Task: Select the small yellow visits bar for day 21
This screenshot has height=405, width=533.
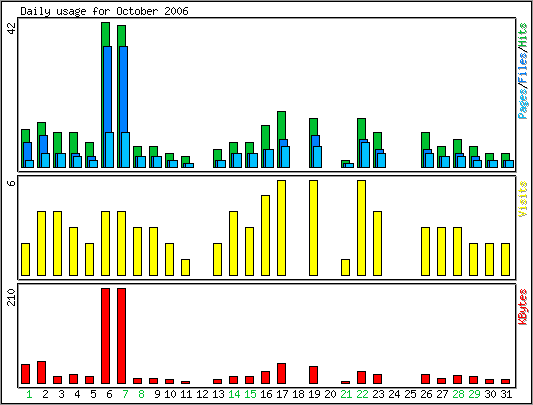Action: point(345,267)
